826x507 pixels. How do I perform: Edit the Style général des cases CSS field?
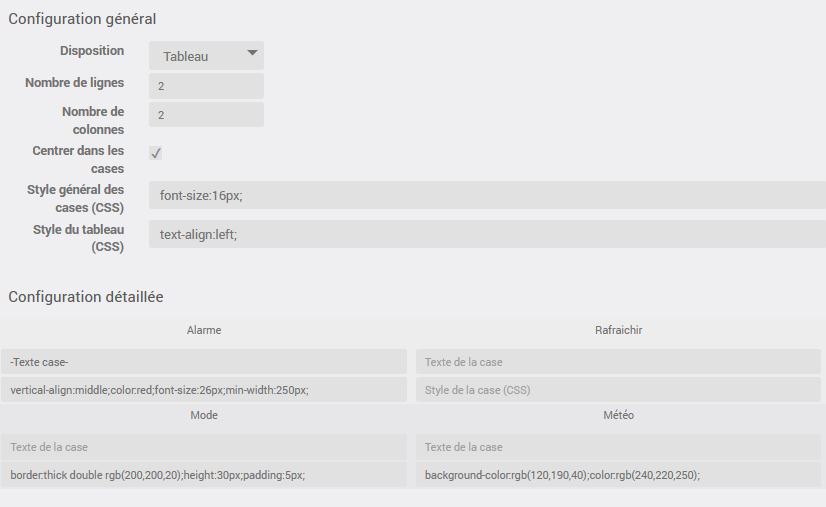[487, 196]
